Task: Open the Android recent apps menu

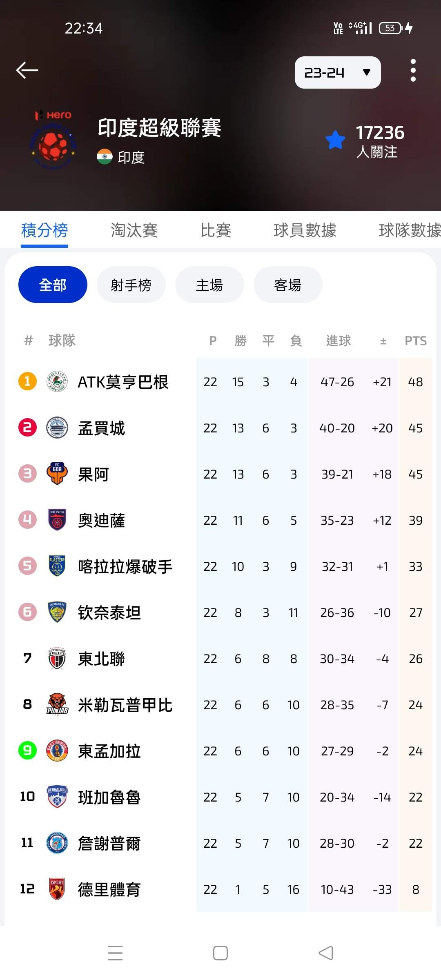Action: click(115, 953)
